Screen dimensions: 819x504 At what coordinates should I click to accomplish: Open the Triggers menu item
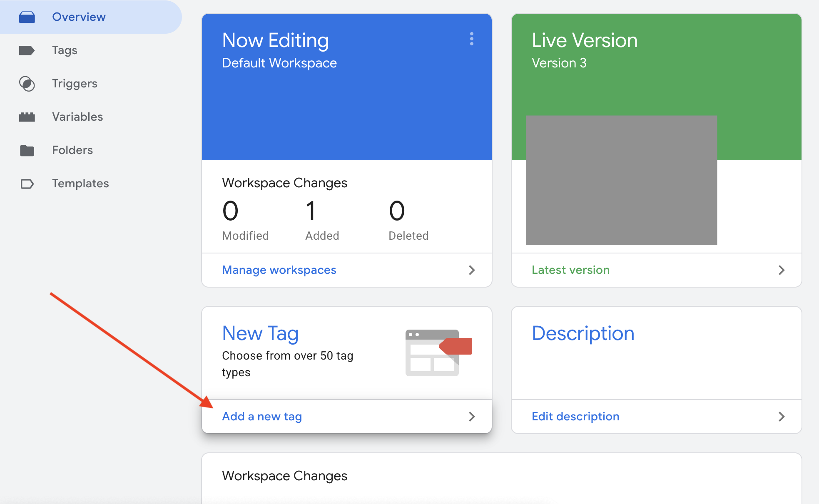[x=75, y=84]
